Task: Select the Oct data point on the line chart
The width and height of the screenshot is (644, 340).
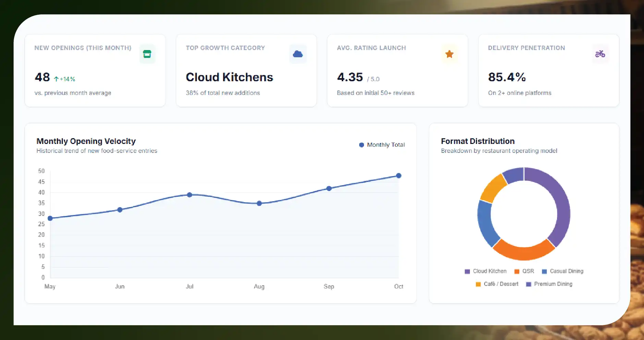Action: (399, 175)
